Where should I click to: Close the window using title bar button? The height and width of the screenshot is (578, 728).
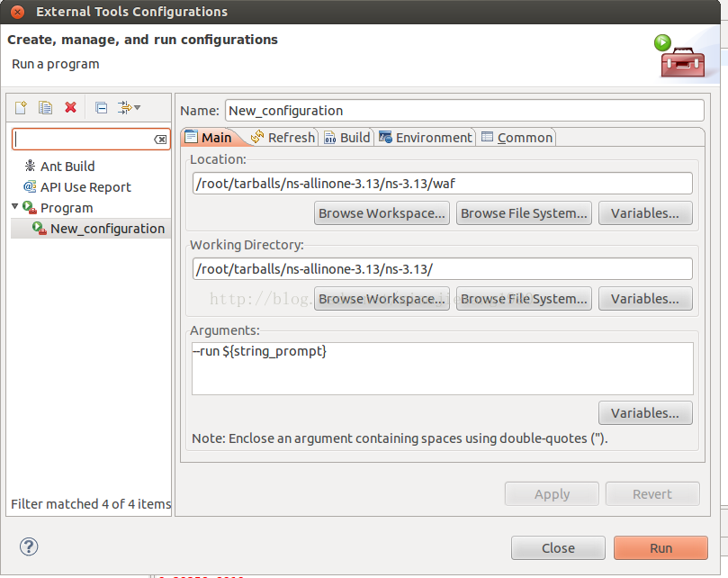(x=17, y=12)
